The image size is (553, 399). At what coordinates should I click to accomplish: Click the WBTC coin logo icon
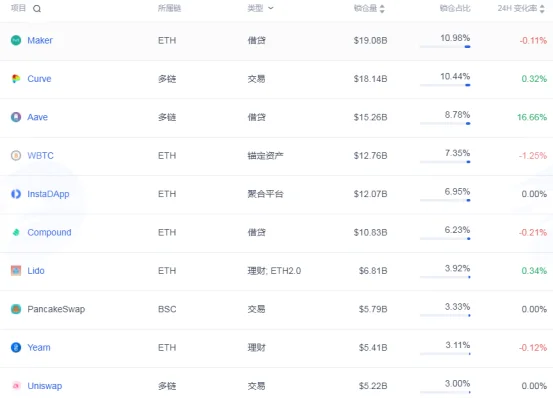[16, 156]
